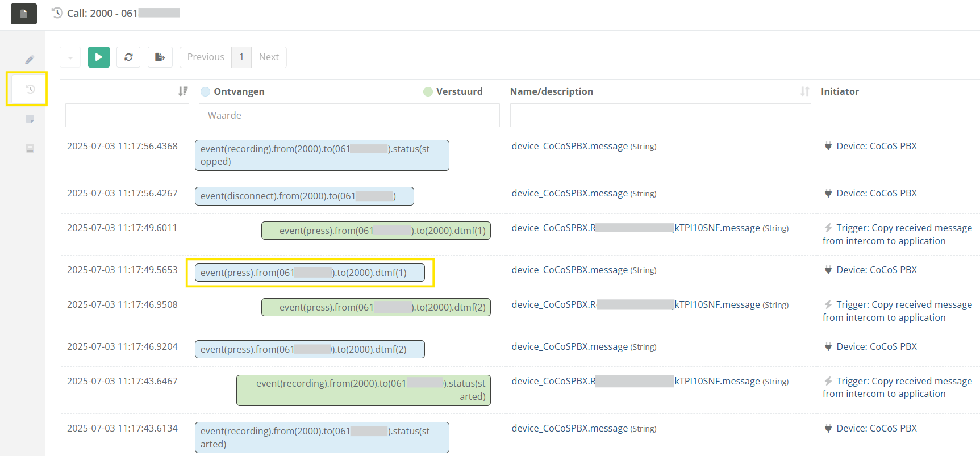Click the refresh icon button

point(128,57)
